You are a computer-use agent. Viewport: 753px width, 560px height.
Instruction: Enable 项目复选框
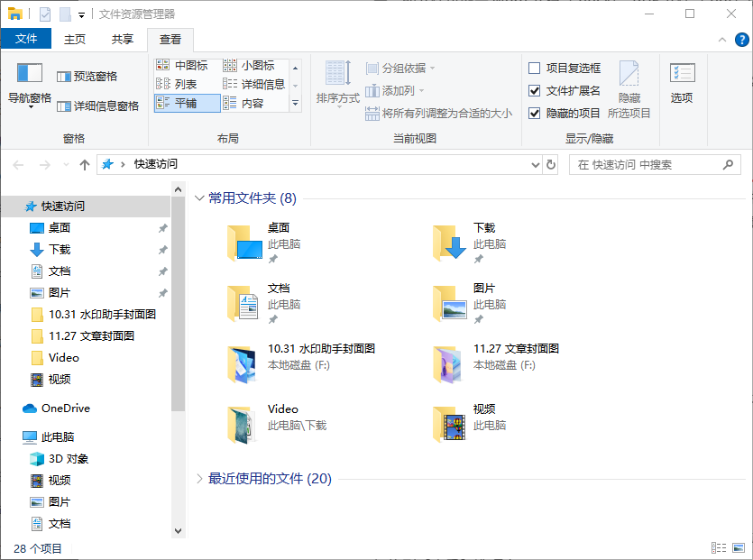pos(533,68)
